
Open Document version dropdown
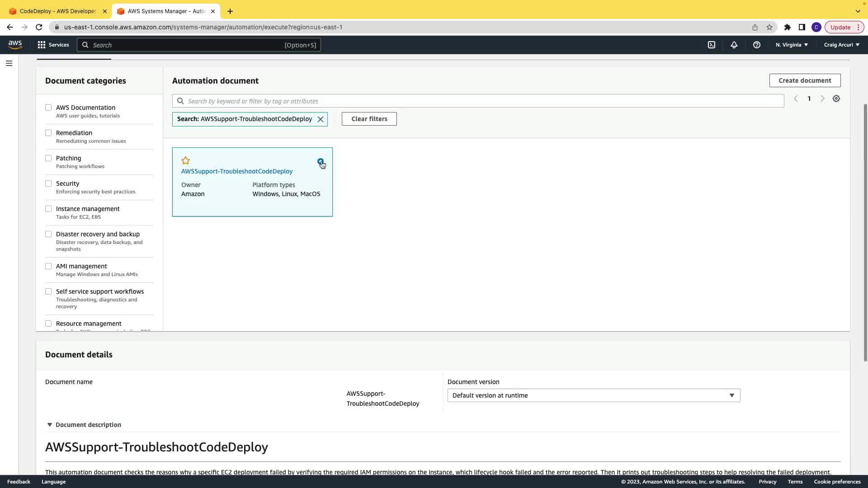[x=594, y=395]
